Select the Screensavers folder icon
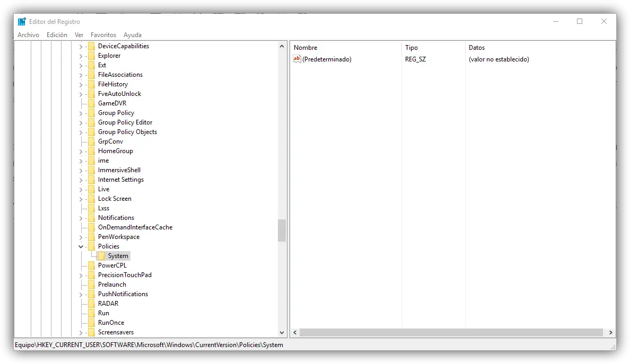The width and height of the screenshot is (630, 364). [x=91, y=332]
